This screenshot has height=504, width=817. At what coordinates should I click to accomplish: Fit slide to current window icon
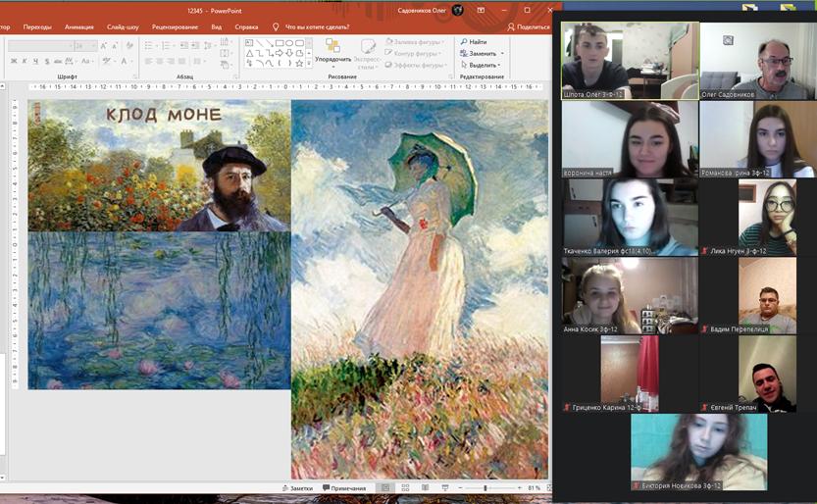pos(549,488)
